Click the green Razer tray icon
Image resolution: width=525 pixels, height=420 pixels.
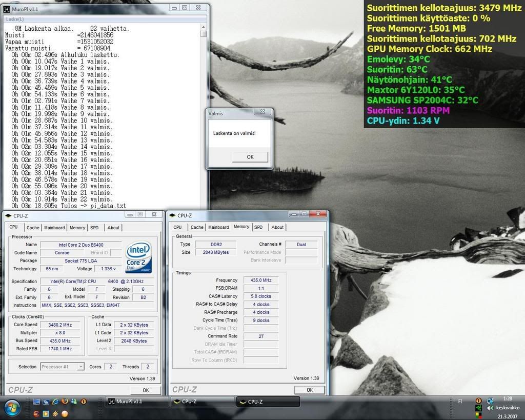pyautogui.click(x=479, y=408)
